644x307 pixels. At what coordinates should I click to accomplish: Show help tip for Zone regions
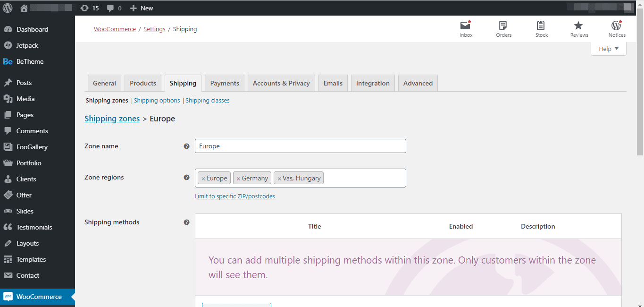(186, 178)
